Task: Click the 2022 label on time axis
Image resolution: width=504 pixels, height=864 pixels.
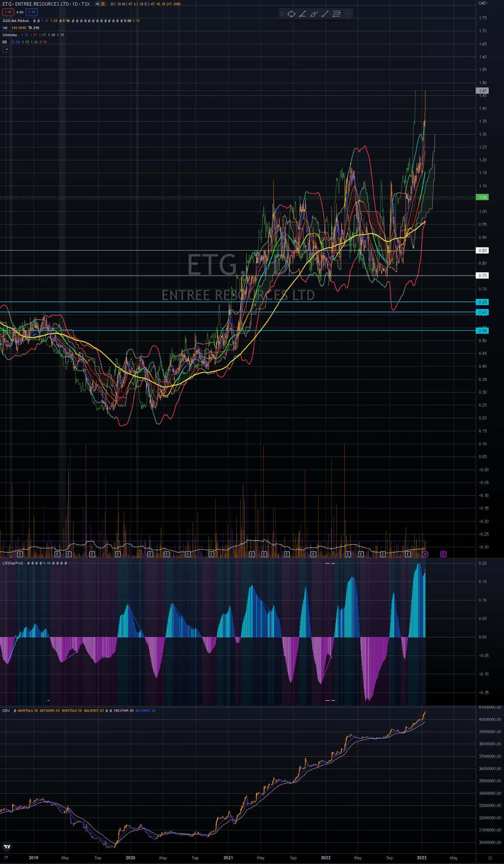Action: pyautogui.click(x=326, y=858)
